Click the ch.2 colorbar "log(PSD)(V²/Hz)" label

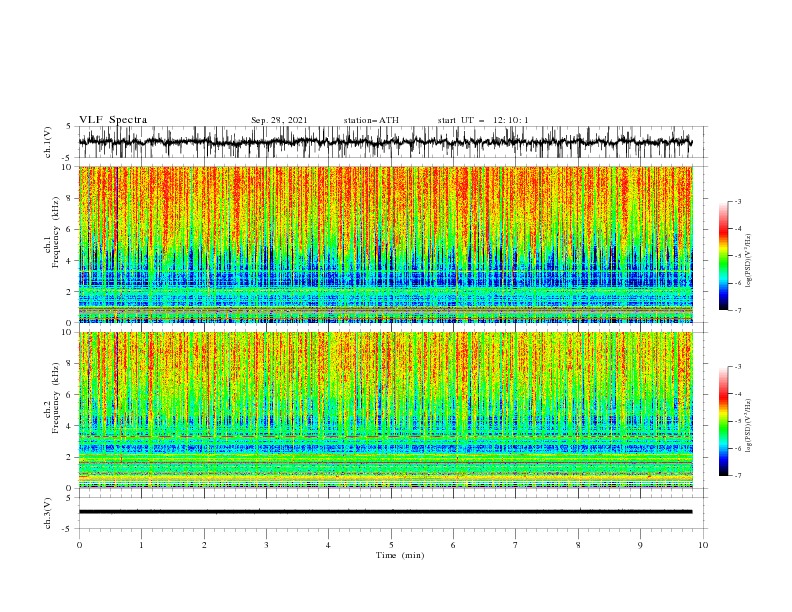tap(748, 426)
